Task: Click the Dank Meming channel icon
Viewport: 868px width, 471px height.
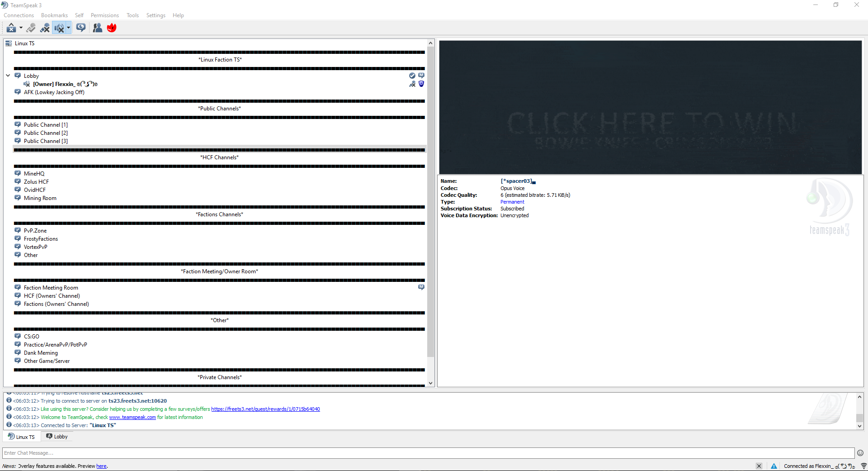Action: pos(18,352)
